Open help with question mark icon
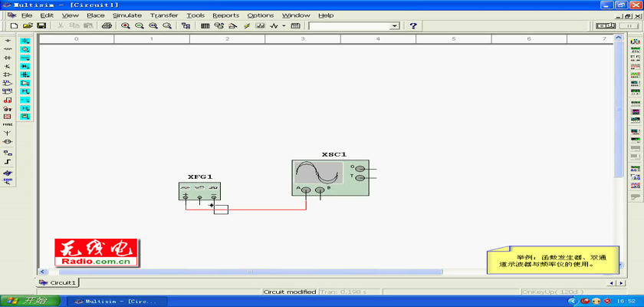This screenshot has height=307, width=644. point(413,26)
